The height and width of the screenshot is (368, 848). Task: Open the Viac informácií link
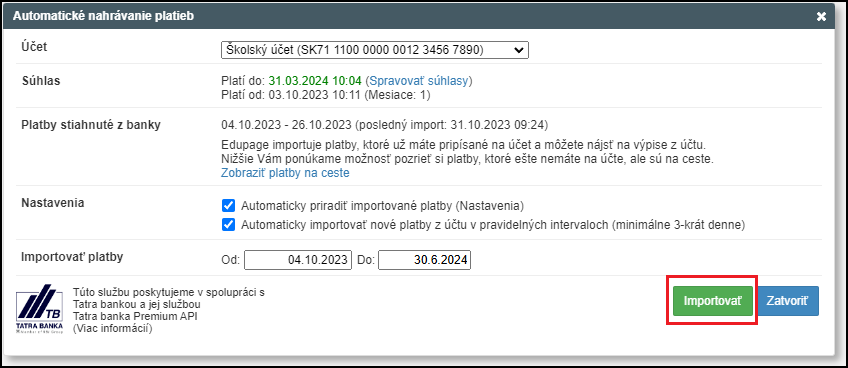112,328
